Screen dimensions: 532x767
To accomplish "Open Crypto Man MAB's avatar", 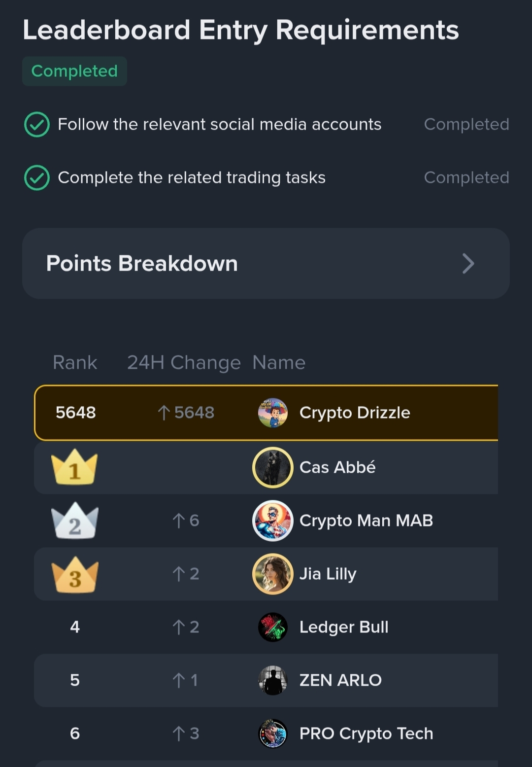I will pyautogui.click(x=272, y=521).
